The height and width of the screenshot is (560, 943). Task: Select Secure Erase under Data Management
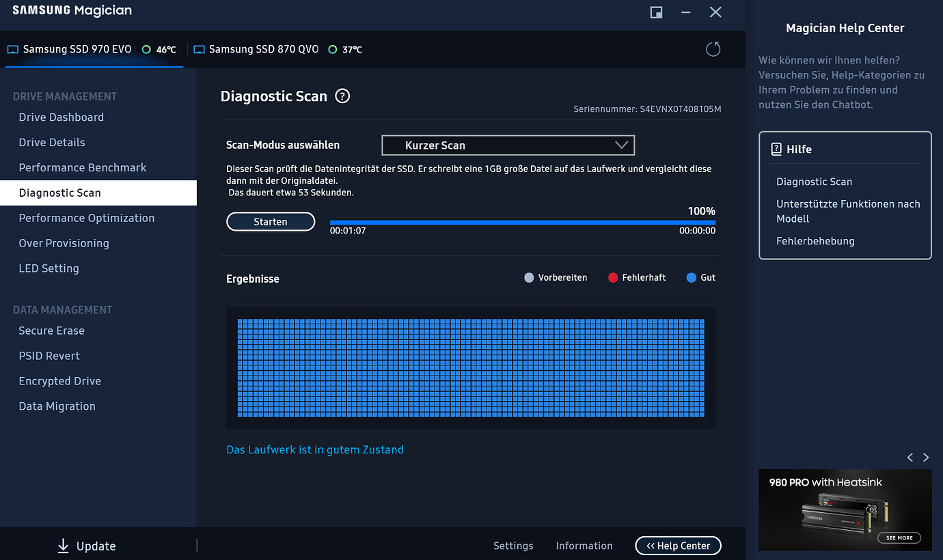(52, 331)
